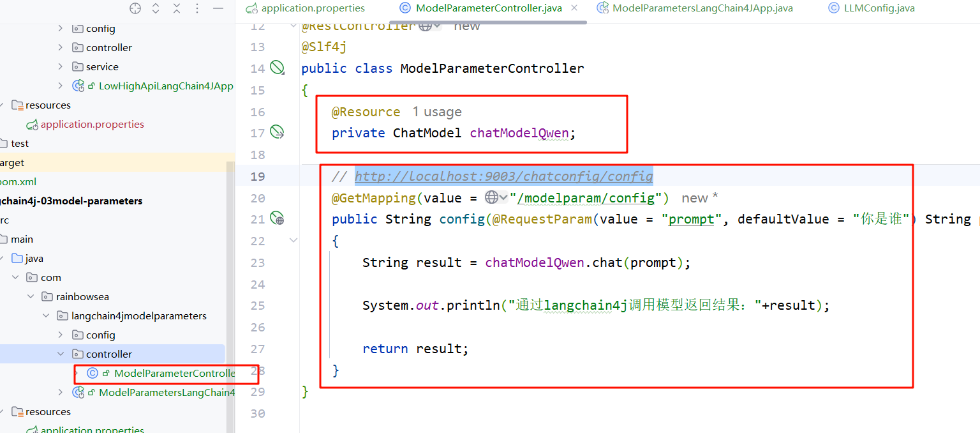The width and height of the screenshot is (980, 433).
Task: Select the com package
Action: click(x=51, y=277)
